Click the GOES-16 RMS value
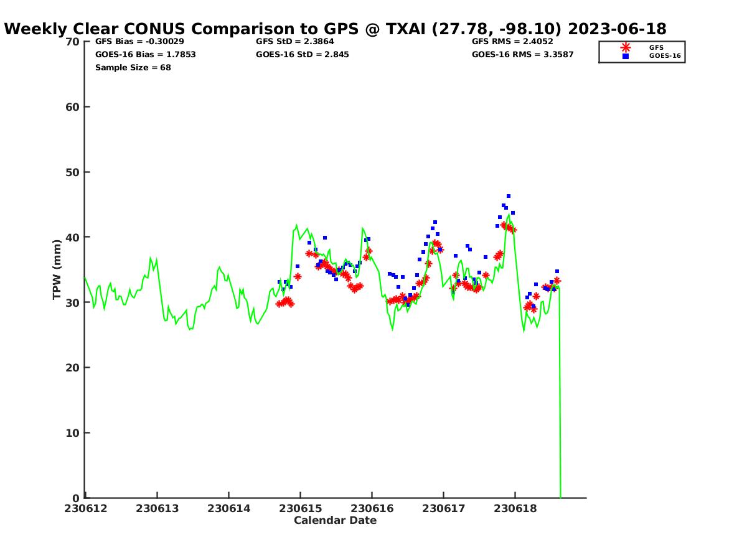This screenshot has width=747, height=560. point(522,55)
